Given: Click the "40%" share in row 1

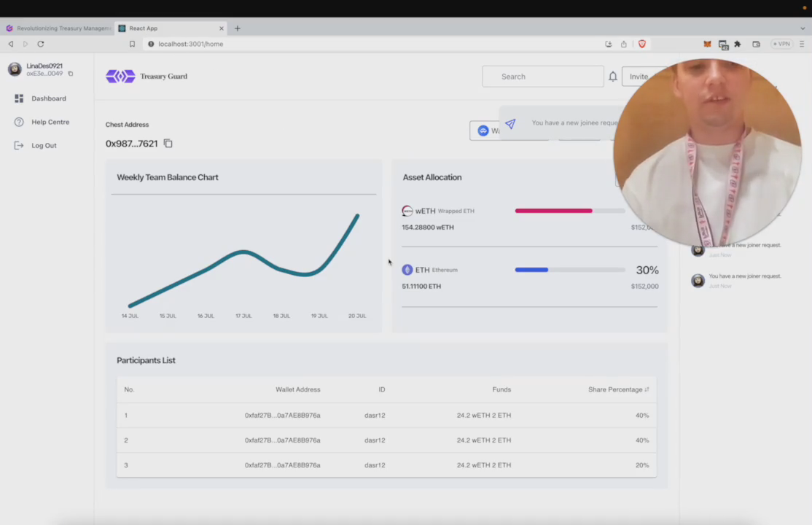Looking at the screenshot, I should [642, 416].
